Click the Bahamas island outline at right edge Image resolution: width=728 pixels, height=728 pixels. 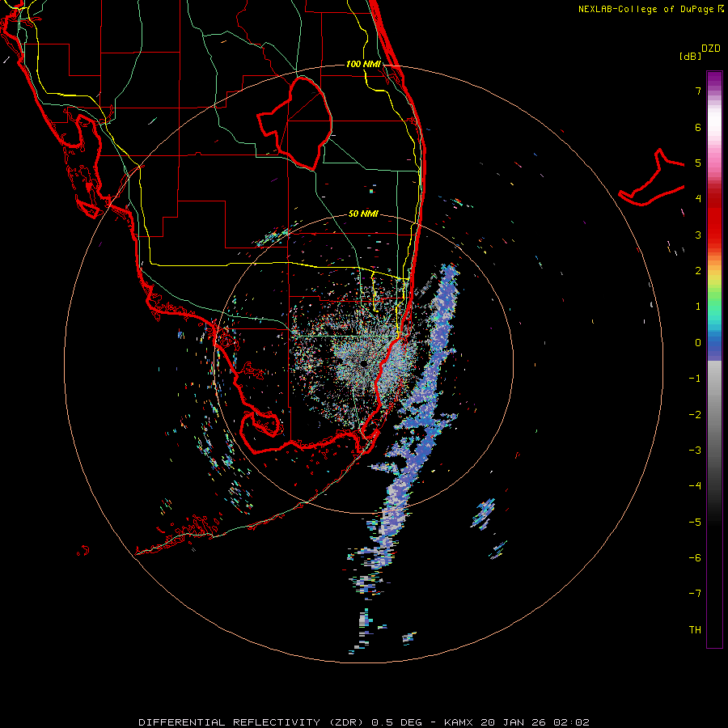tap(652, 179)
